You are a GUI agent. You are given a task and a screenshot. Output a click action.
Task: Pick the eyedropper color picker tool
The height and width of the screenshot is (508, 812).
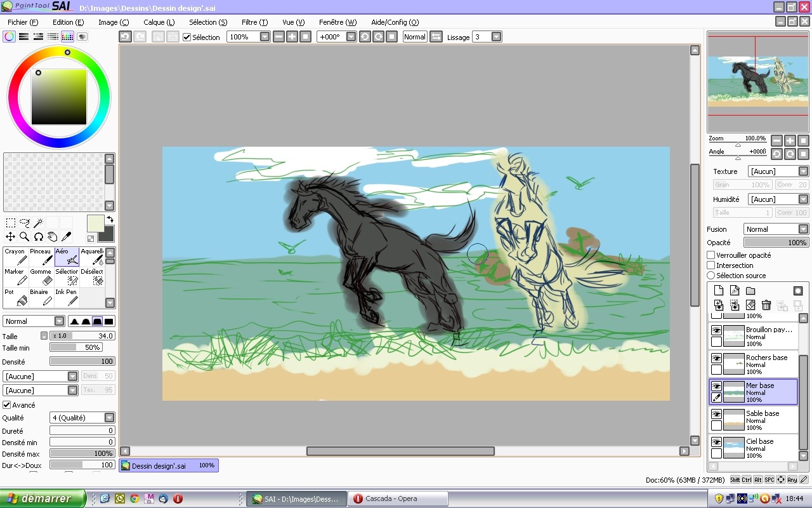point(66,237)
